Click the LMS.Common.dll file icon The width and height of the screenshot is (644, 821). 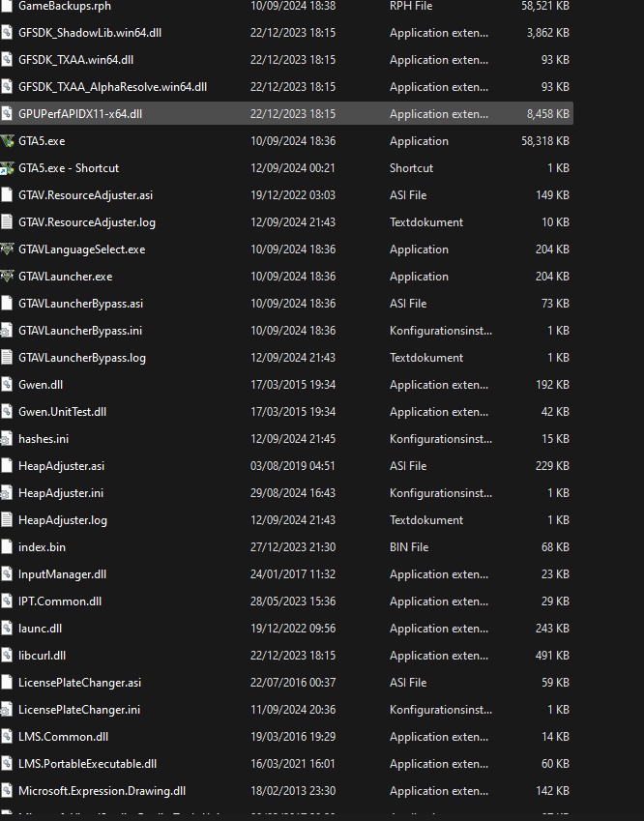pyautogui.click(x=6, y=737)
